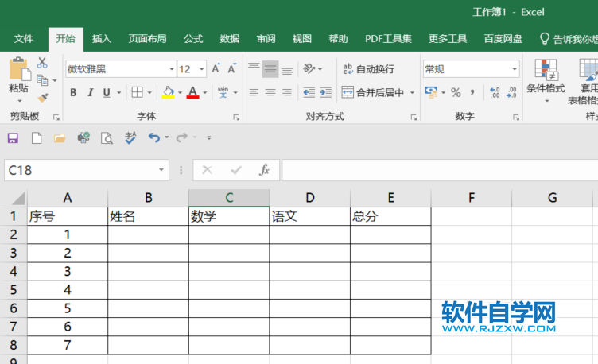Switch to 数据 tab
The width and height of the screenshot is (598, 364).
(x=230, y=39)
